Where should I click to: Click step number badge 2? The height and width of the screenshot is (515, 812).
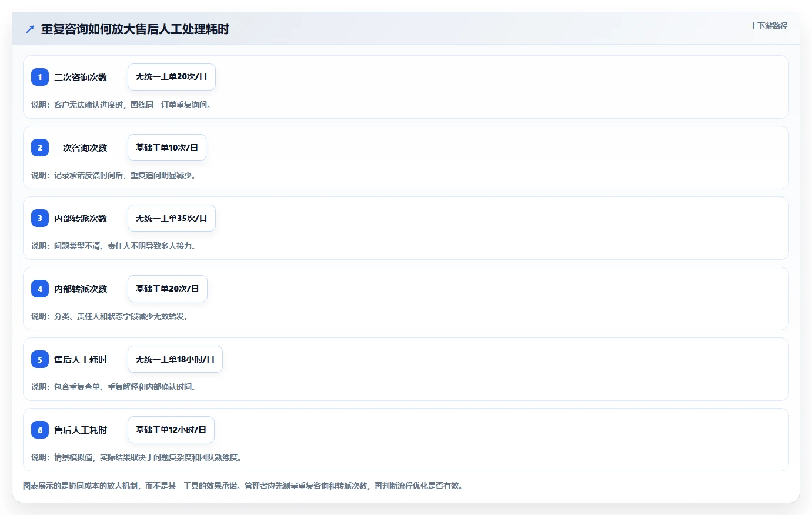coord(40,148)
